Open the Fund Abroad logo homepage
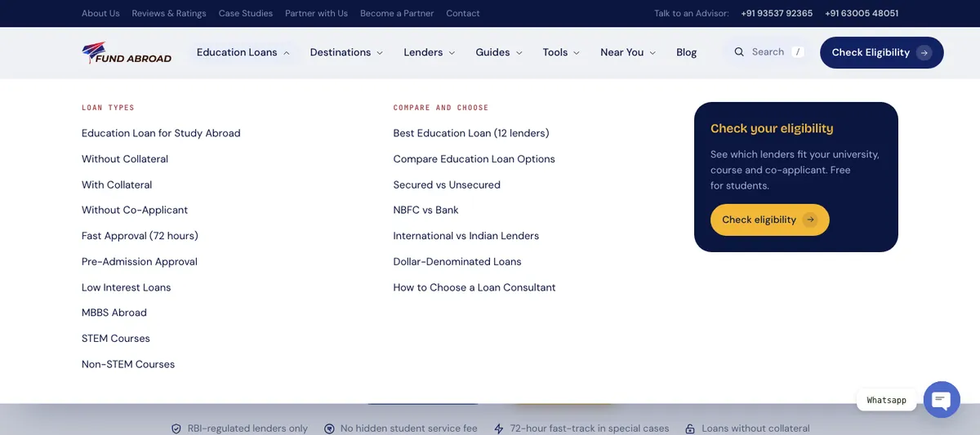 (127, 52)
